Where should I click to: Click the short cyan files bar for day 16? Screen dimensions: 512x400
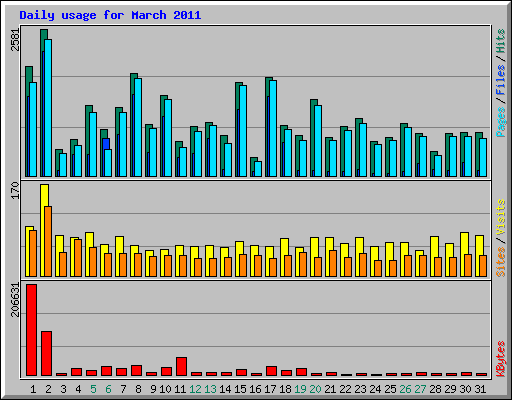point(258,169)
